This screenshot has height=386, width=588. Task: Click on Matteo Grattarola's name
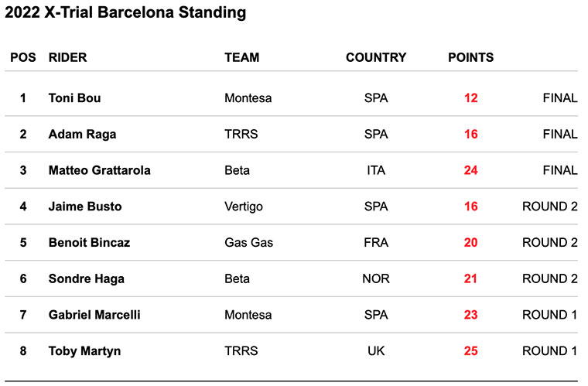(x=99, y=170)
